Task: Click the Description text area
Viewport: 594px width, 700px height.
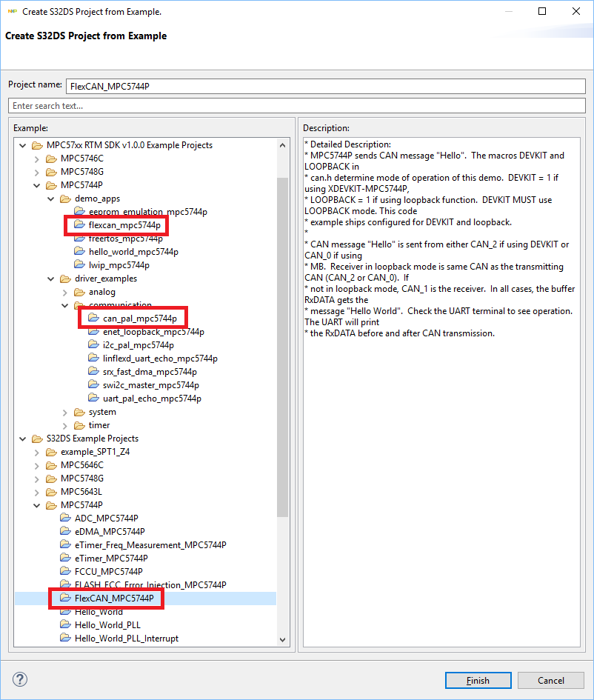Action: pyautogui.click(x=441, y=392)
